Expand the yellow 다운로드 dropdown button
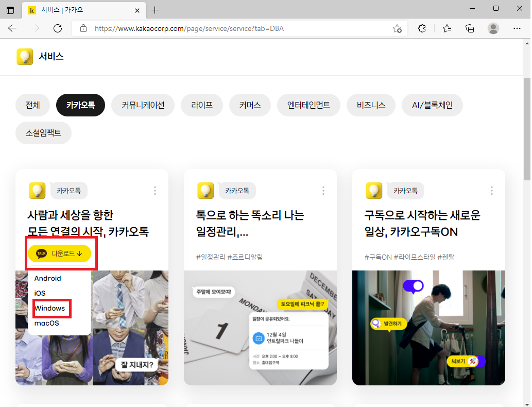The height and width of the screenshot is (407, 532). [59, 253]
